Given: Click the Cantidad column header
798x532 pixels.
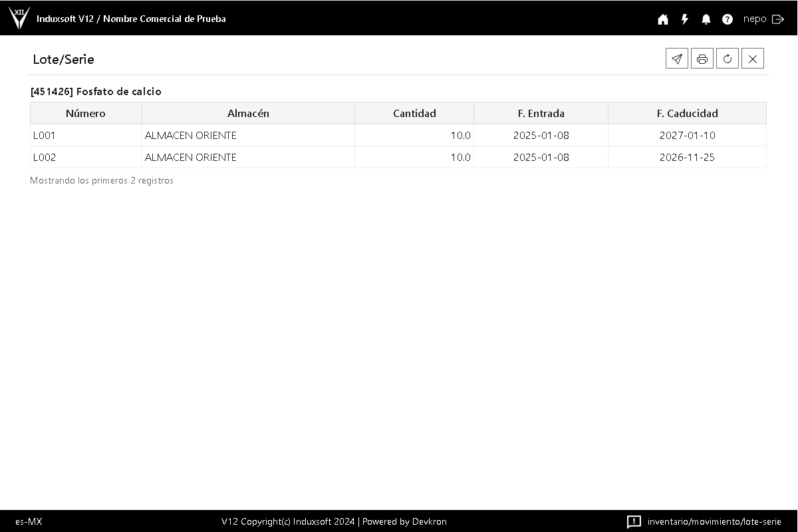Looking at the screenshot, I should coord(414,113).
